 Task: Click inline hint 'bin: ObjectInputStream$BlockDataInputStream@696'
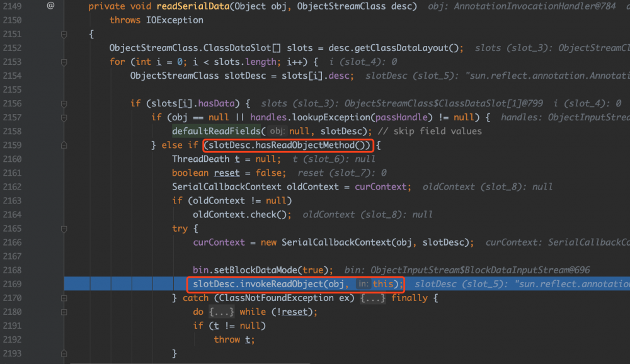point(467,270)
